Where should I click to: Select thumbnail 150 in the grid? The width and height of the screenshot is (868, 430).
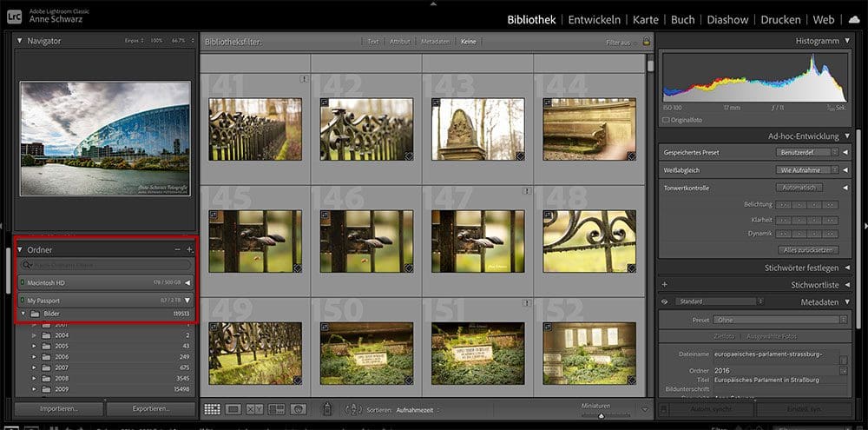[366, 354]
